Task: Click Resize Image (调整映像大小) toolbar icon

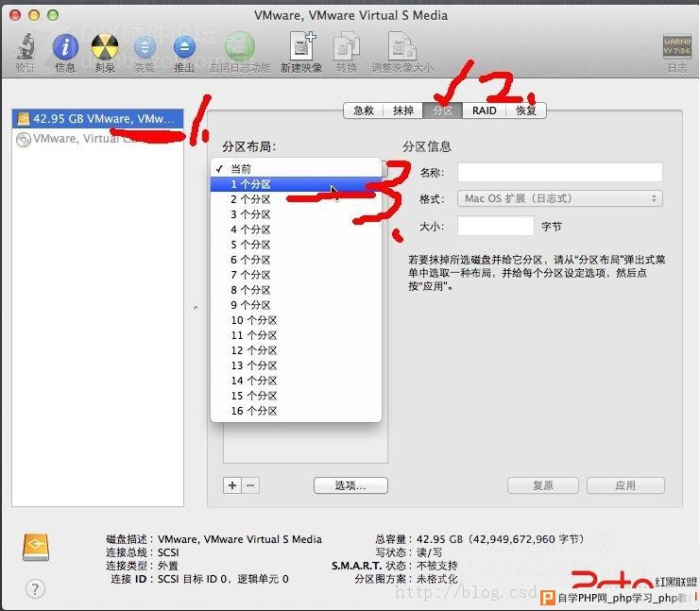Action: coord(401,45)
